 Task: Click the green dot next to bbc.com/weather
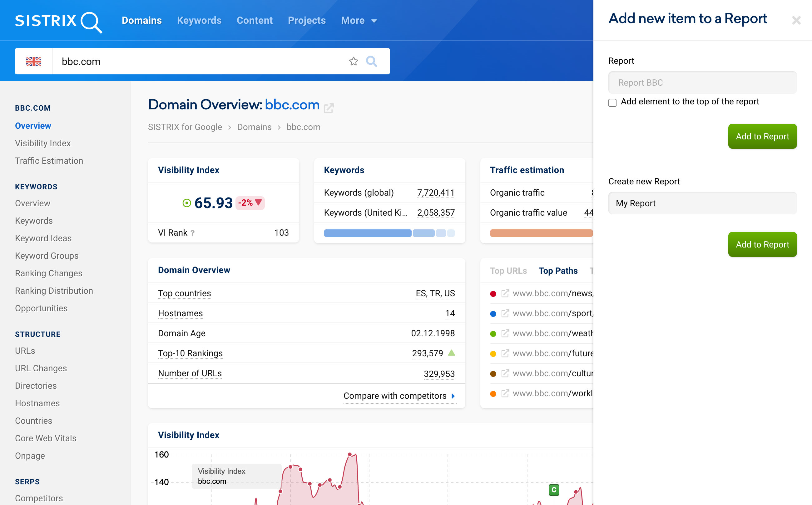coord(493,334)
